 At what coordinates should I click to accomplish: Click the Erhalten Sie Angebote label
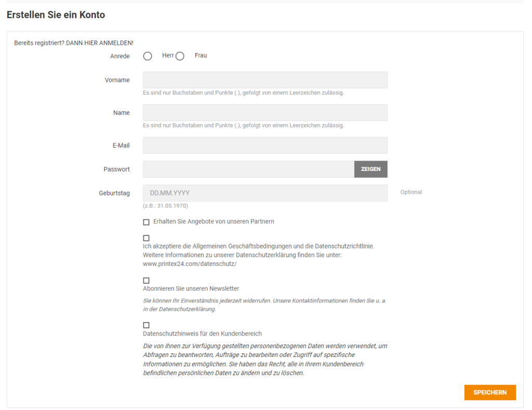point(214,222)
